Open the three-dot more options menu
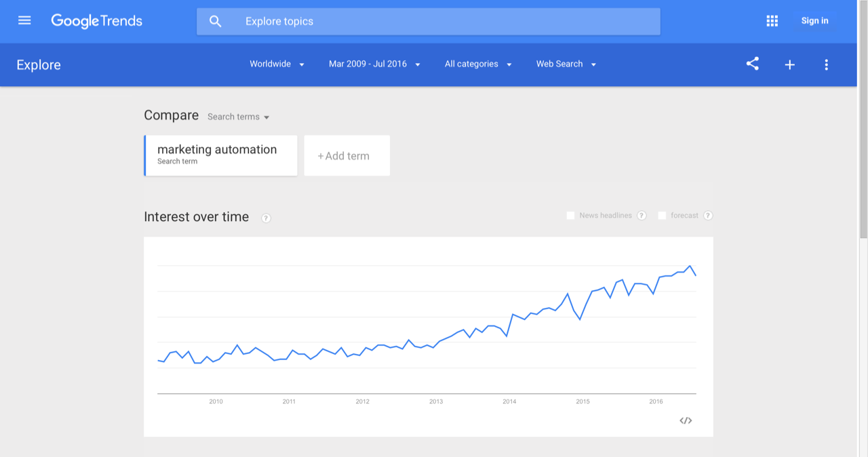 pyautogui.click(x=826, y=64)
